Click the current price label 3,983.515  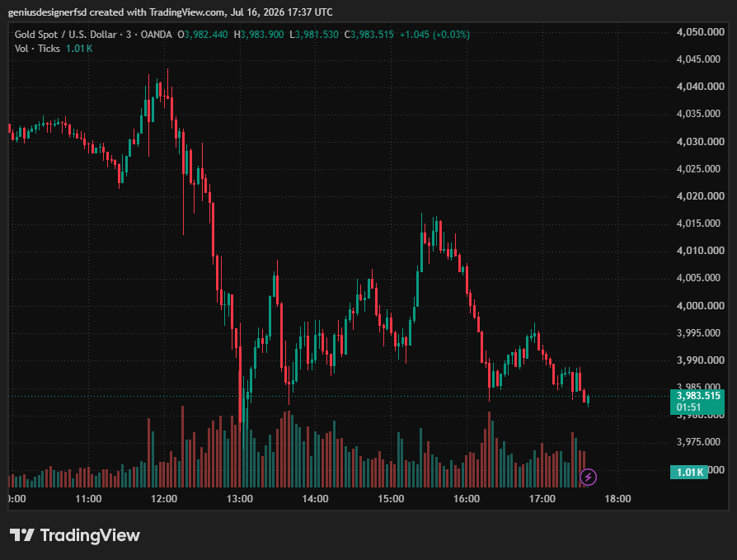[x=698, y=396]
